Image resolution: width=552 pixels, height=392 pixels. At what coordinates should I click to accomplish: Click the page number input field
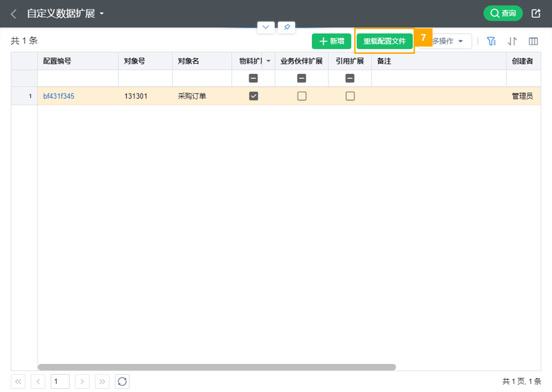[60, 381]
